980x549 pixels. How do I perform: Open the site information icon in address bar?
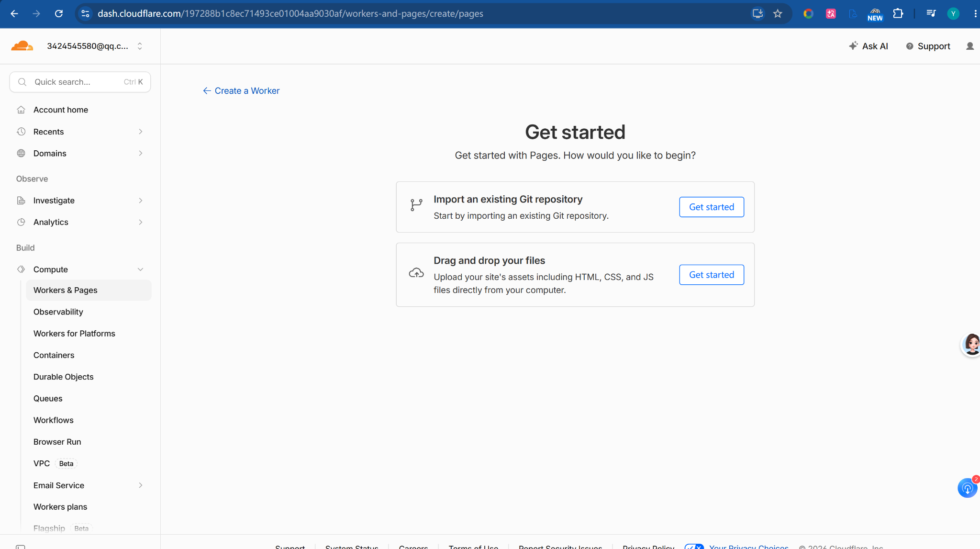tap(85, 13)
